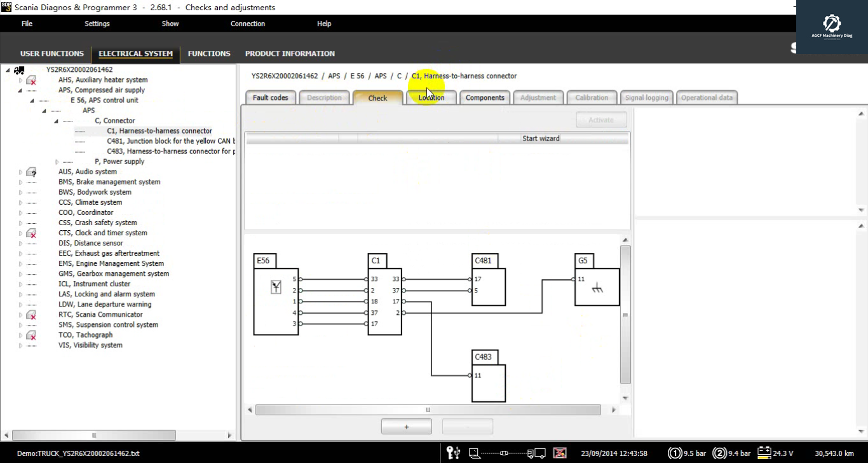This screenshot has width=868, height=463.
Task: Click the ground symbol in G5 block
Action: point(597,289)
